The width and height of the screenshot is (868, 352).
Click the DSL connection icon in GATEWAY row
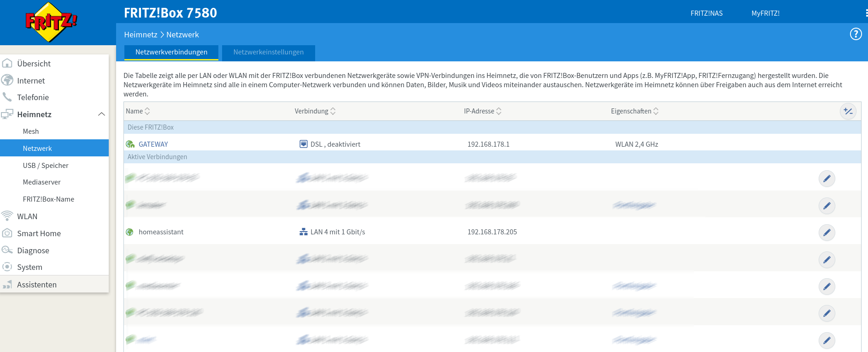click(x=303, y=144)
